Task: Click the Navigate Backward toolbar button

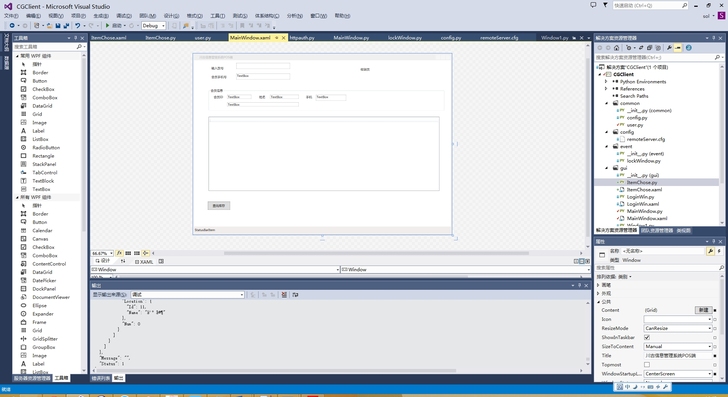Action: click(x=12, y=26)
